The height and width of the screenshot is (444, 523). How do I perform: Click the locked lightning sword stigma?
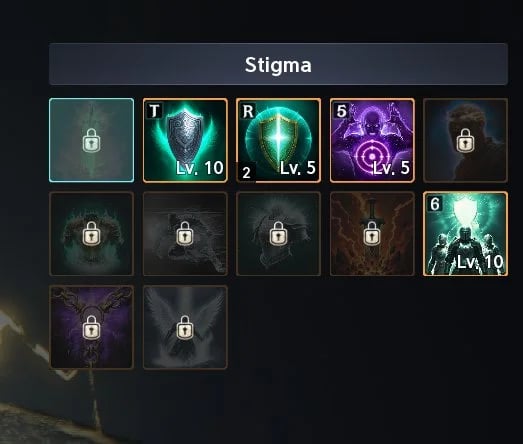[x=372, y=234]
